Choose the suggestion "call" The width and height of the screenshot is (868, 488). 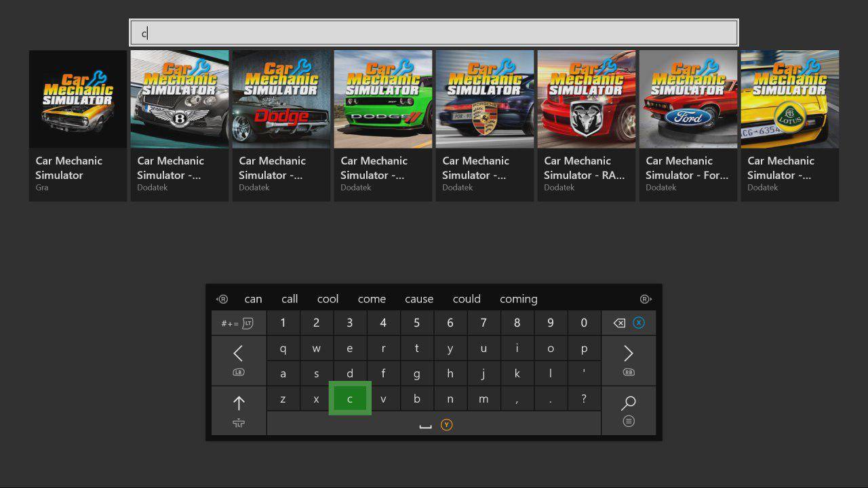click(290, 299)
